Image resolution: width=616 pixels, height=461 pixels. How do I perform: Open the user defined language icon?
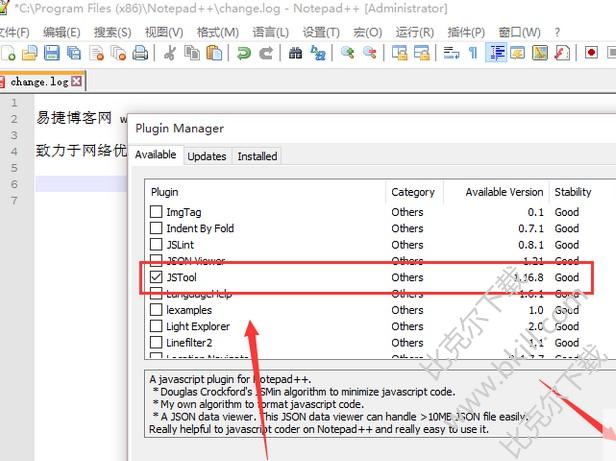click(x=517, y=53)
